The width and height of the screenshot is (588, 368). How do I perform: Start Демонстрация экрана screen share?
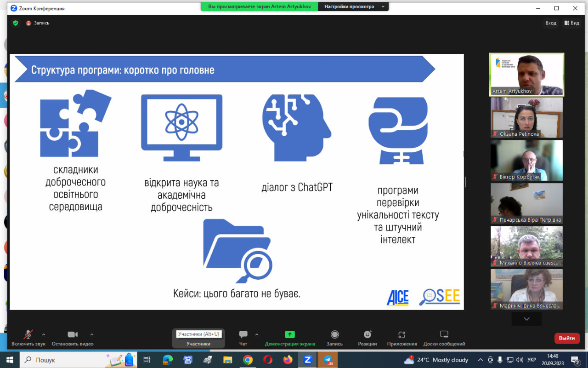(290, 338)
